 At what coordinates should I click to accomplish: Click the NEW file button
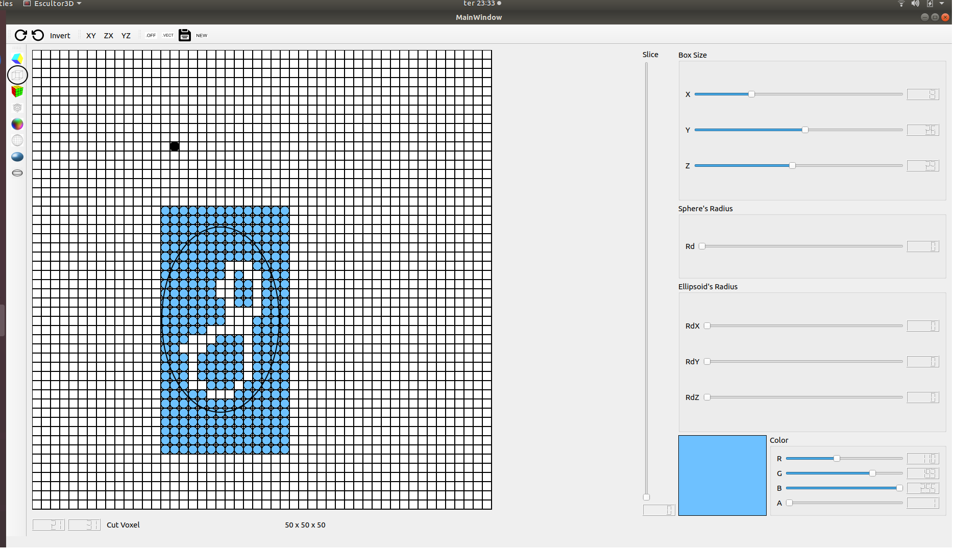click(202, 35)
